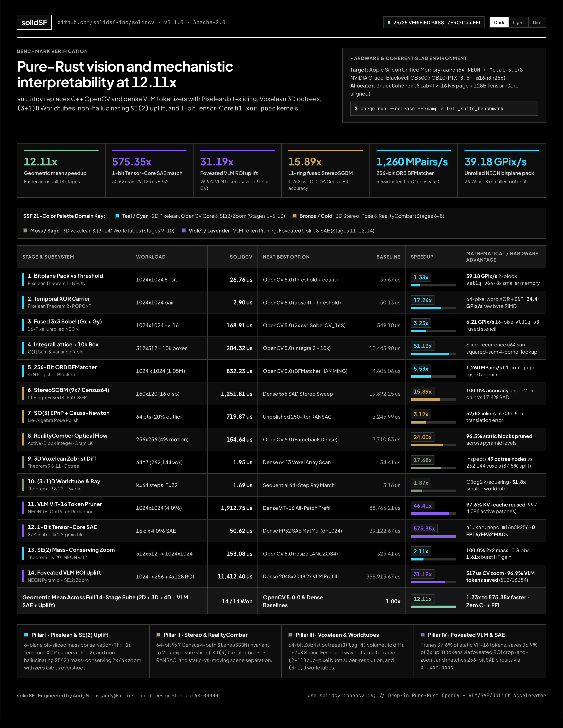The image size is (563, 728).
Task: Open the 31.19x Foveated VLM ROI uplift card
Action: 237,170
